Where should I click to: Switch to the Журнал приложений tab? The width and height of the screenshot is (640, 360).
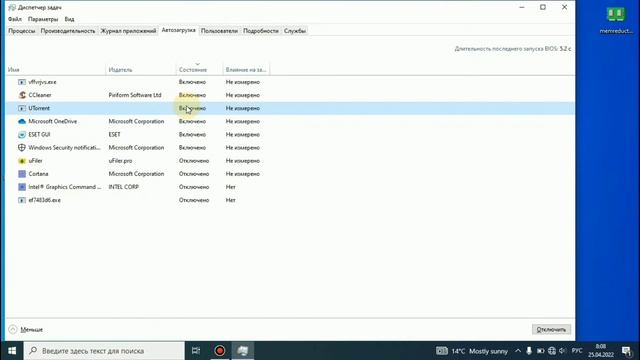(x=128, y=31)
